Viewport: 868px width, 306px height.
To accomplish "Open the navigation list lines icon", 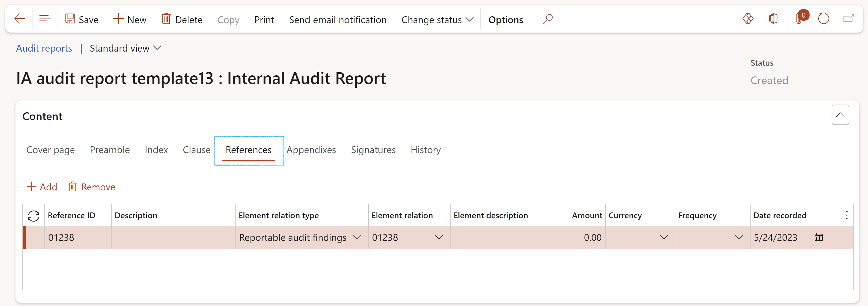I will pyautogui.click(x=45, y=19).
